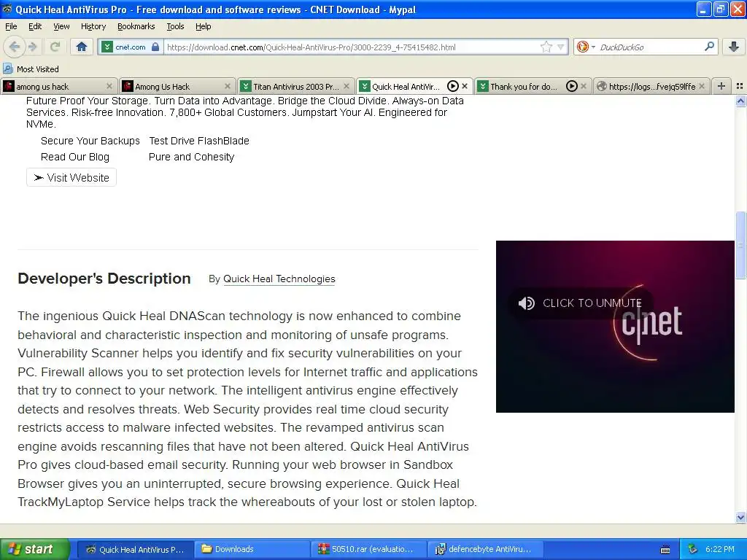Close the 'Thank you for do...' tab

583,86
